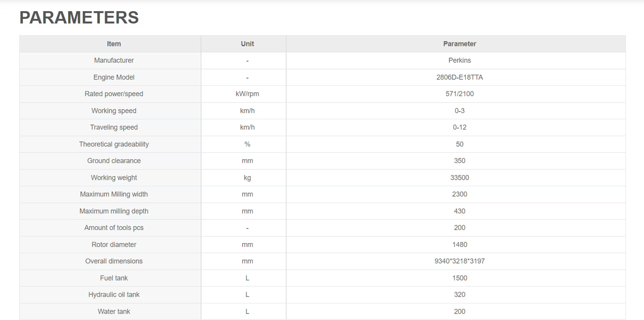Click the kW/rpm unit cell
This screenshot has width=644, height=320.
pyautogui.click(x=247, y=94)
